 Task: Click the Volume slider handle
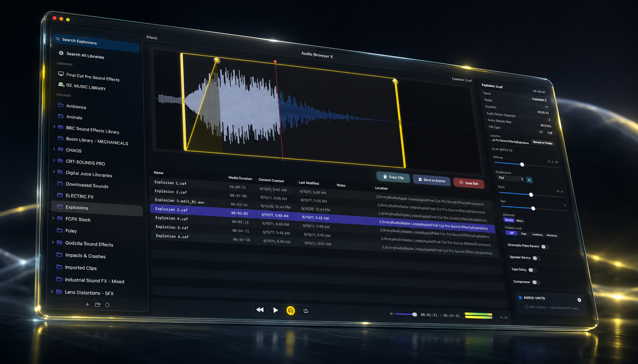(x=522, y=164)
